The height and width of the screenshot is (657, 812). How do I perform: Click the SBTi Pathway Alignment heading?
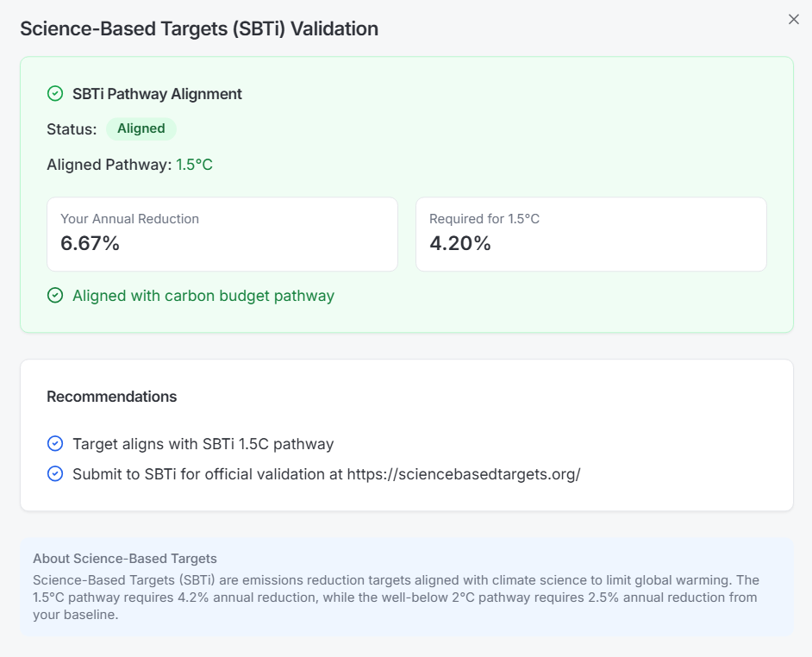point(157,94)
